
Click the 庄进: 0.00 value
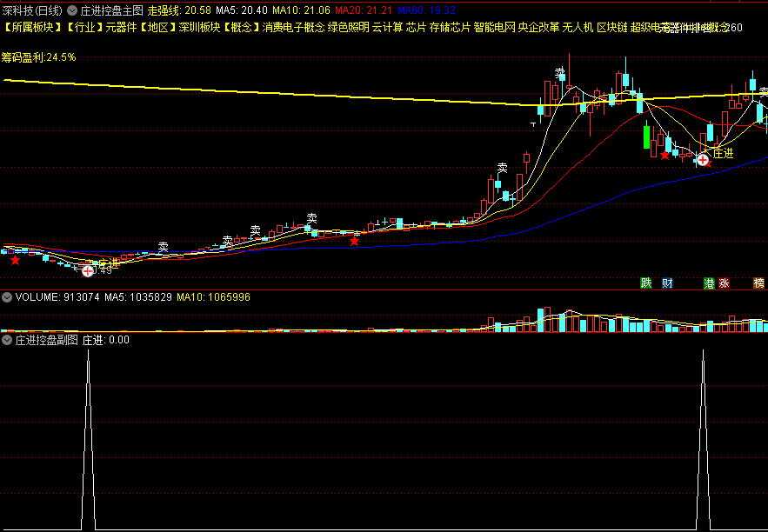click(x=106, y=340)
